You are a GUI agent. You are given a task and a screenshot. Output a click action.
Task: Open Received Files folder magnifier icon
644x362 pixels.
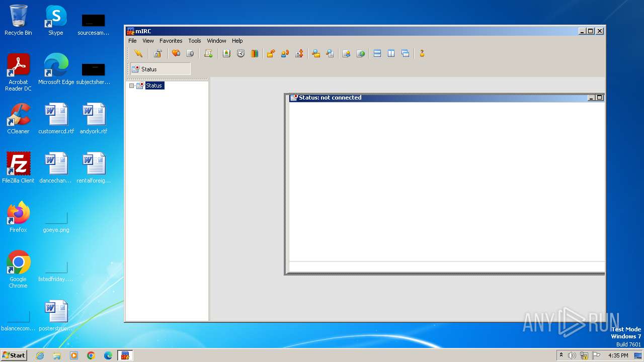pos(316,53)
